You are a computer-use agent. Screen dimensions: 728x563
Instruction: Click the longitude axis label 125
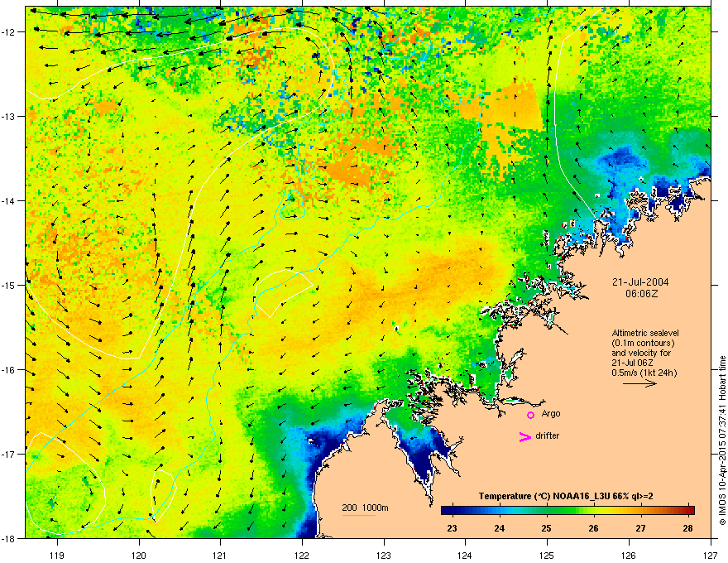[x=547, y=556]
